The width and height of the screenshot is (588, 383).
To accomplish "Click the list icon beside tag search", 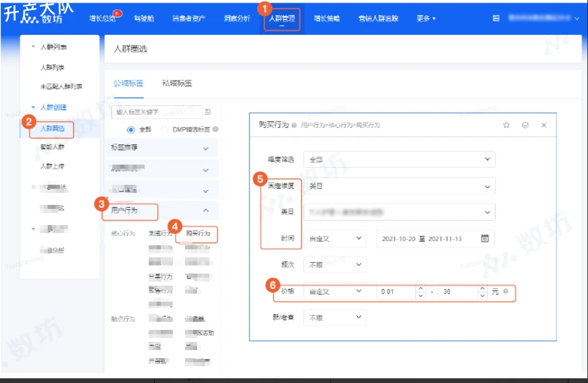I will [208, 112].
